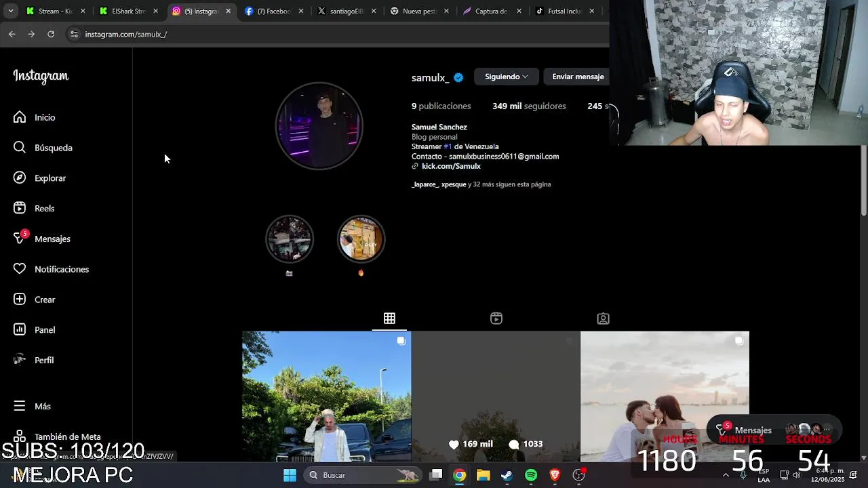Open middle post showing 169 mil likes

496,396
